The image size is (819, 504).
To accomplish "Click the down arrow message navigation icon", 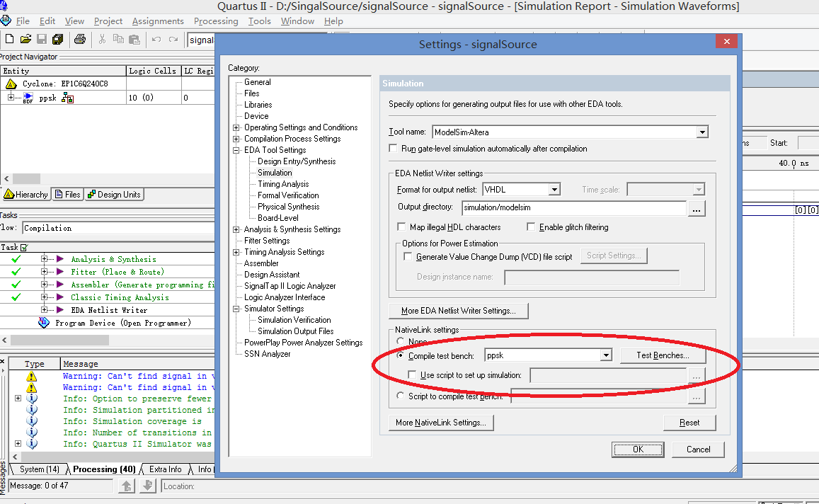I will (148, 486).
